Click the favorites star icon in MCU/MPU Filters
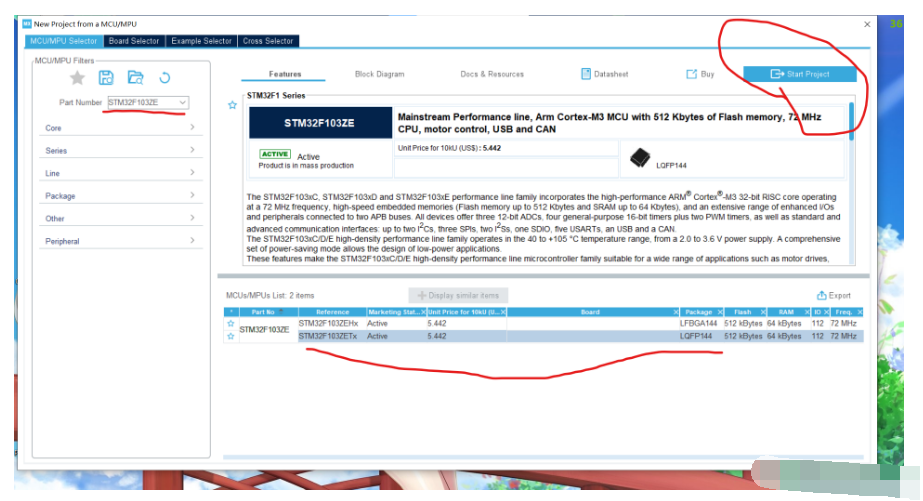The image size is (923, 501). point(77,78)
